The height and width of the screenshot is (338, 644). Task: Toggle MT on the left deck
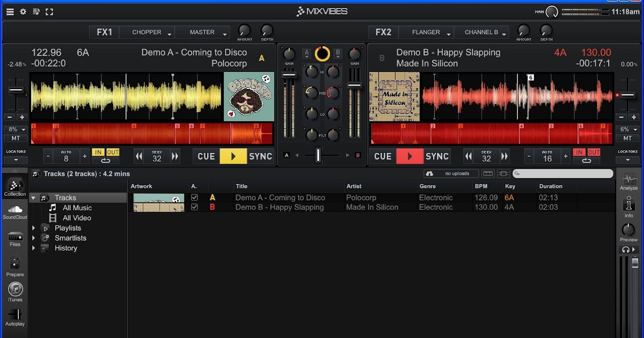16,138
